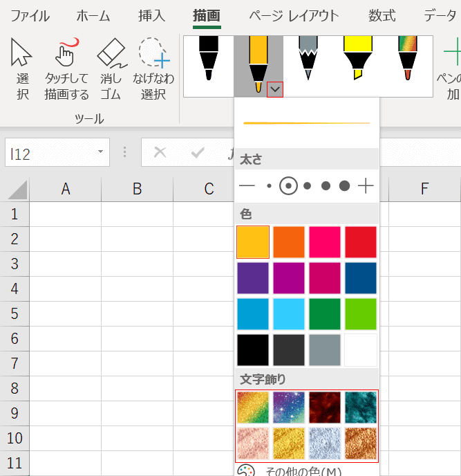Select column A header
The width and height of the screenshot is (461, 476).
[x=66, y=189]
